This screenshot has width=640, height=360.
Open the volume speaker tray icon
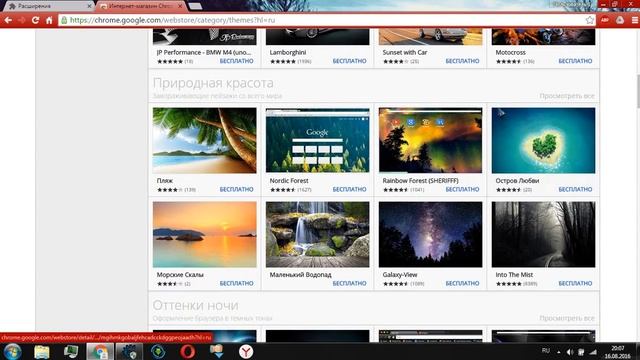pos(570,352)
